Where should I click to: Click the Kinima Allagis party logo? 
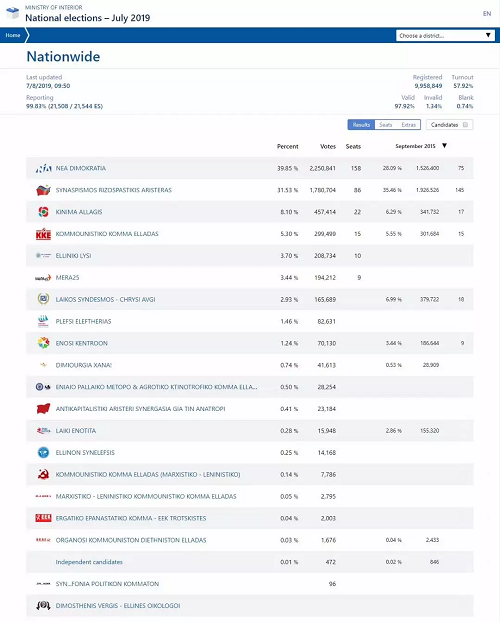pos(43,212)
